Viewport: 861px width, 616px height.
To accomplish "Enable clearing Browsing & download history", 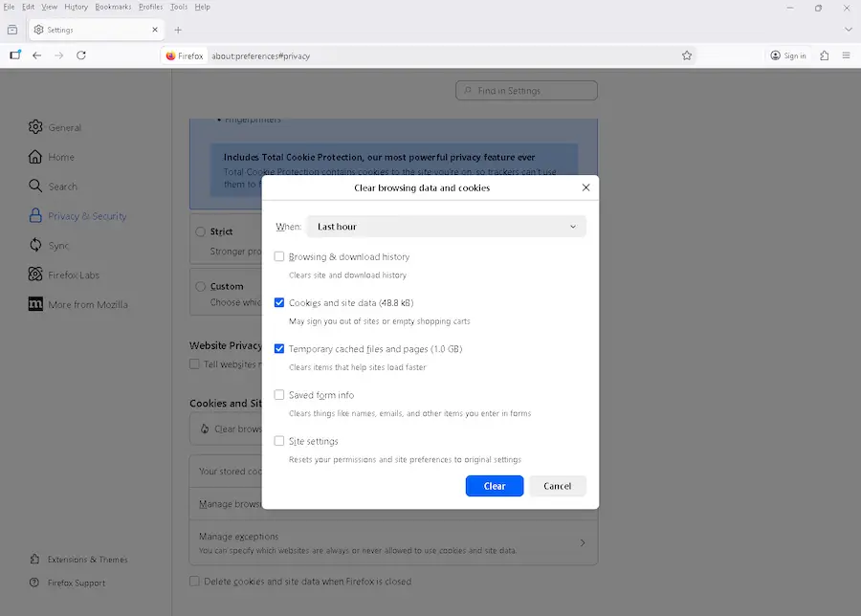I will [278, 256].
